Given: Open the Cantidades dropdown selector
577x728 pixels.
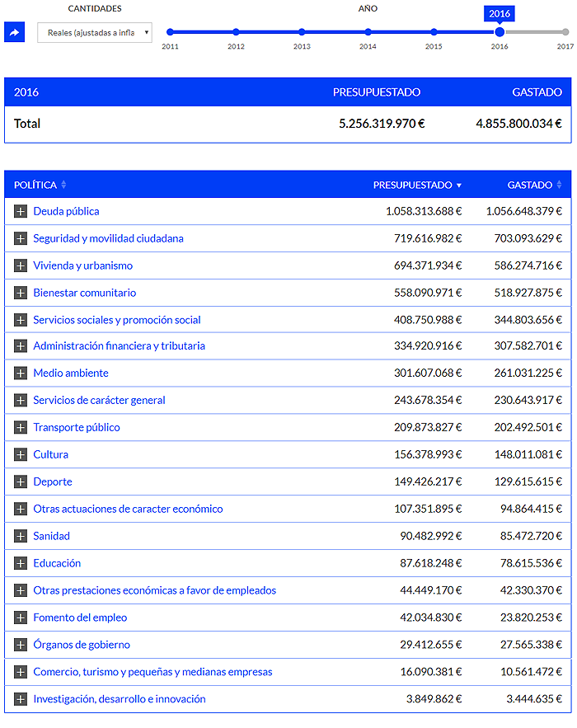Looking at the screenshot, I should (95, 32).
